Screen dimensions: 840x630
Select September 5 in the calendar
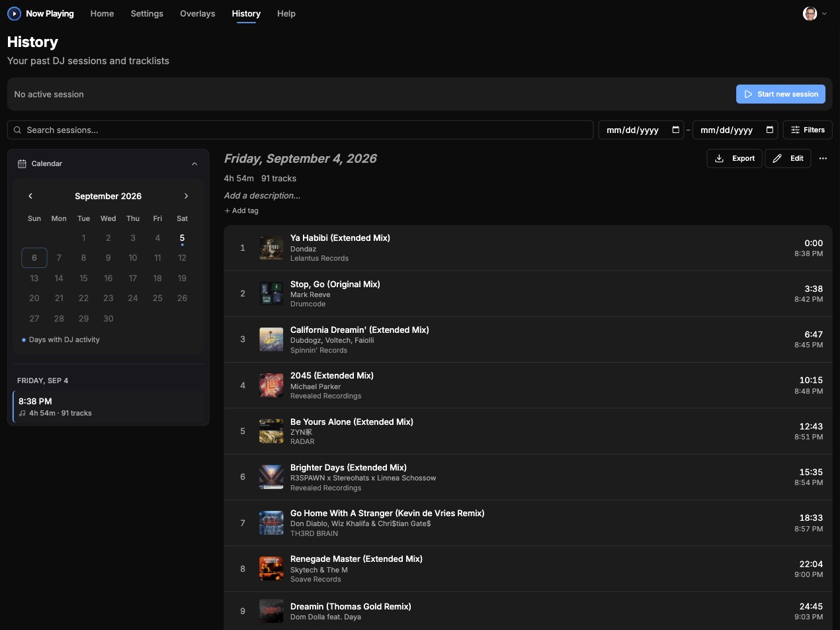click(x=182, y=238)
